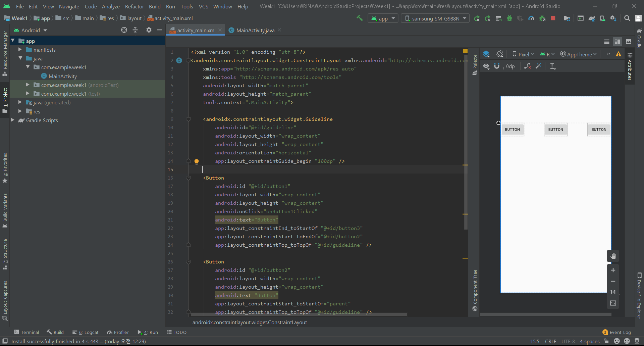Image resolution: width=644 pixels, height=346 pixels.
Task: Click the Resource Manager side tab
Action: [x=5, y=53]
